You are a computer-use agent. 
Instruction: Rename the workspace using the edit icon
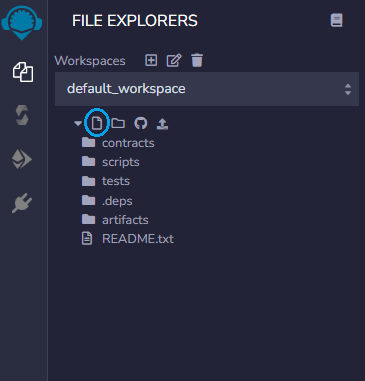[174, 61]
